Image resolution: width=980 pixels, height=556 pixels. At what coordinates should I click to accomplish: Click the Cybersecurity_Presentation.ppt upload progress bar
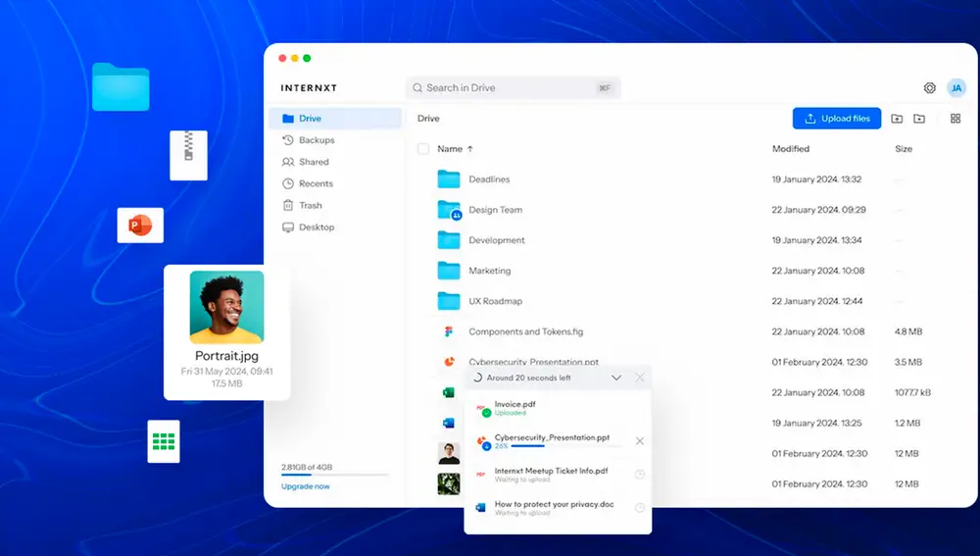pos(566,446)
